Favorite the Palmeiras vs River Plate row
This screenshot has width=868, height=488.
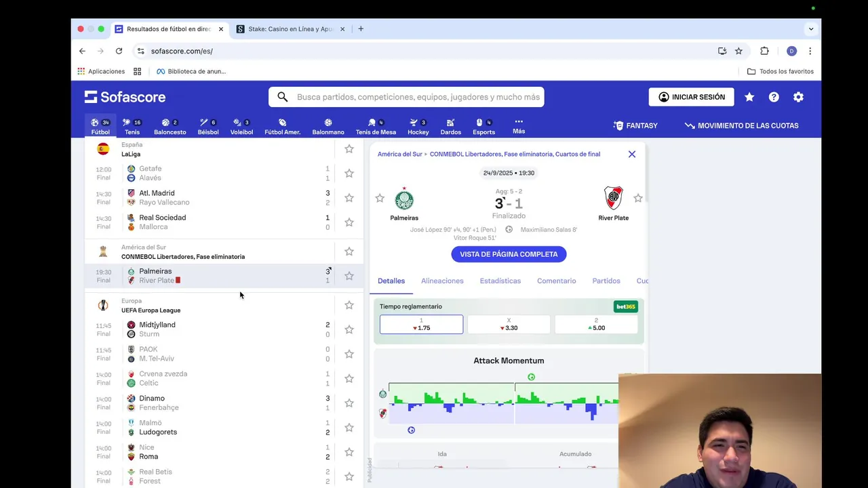tap(349, 276)
